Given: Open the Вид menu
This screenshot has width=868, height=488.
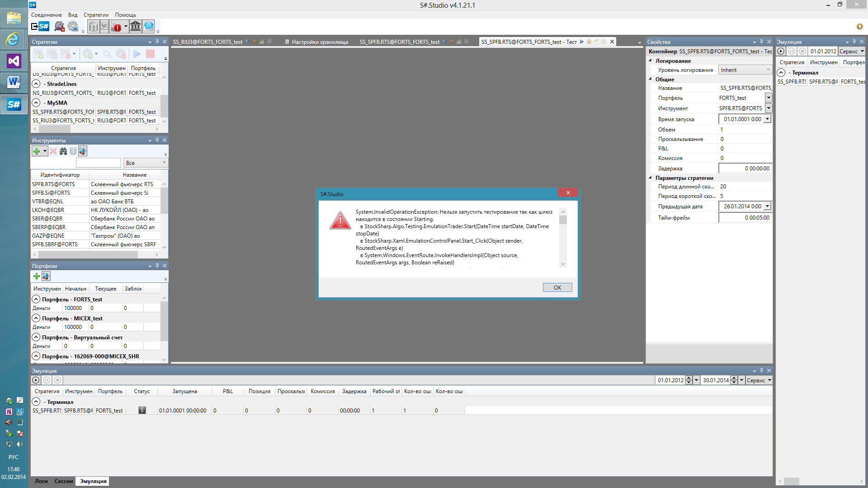Looking at the screenshot, I should (x=73, y=15).
